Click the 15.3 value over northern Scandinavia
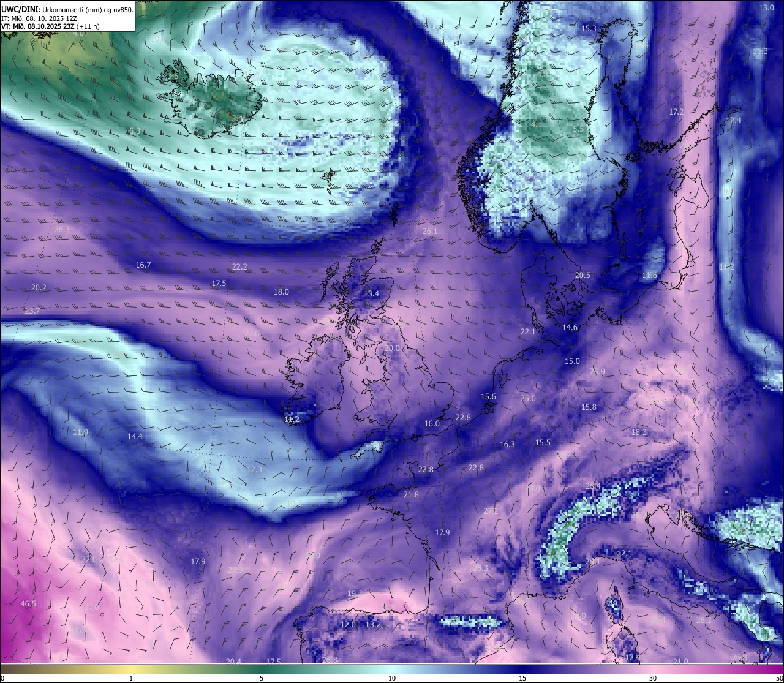 589,29
